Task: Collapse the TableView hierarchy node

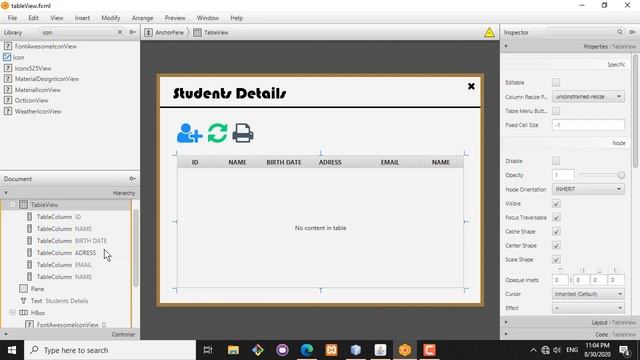Action: pyautogui.click(x=13, y=204)
